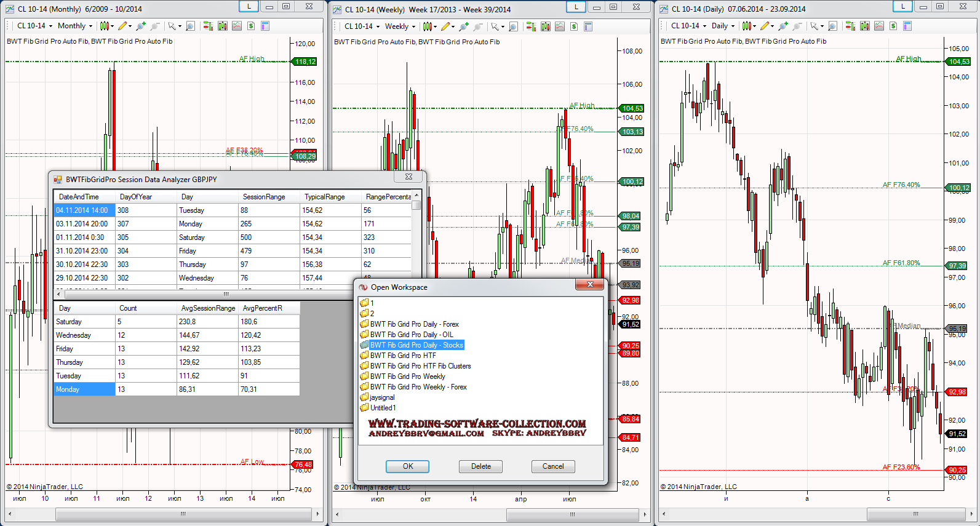Viewport: 980px width, 526px height.
Task: Select 'BWT Fib Grid Pro HTF Fib Clusters' workspace
Action: tap(420, 366)
